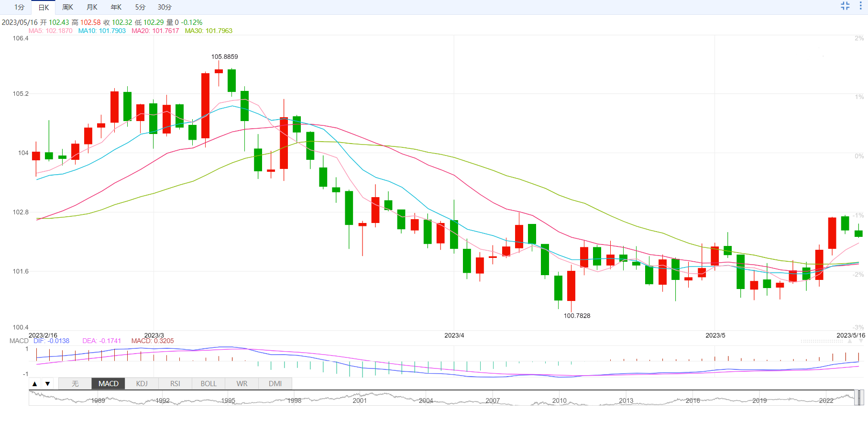868x423 pixels.
Task: Click the MA20: 101.7617 legend label
Action: pyautogui.click(x=155, y=31)
